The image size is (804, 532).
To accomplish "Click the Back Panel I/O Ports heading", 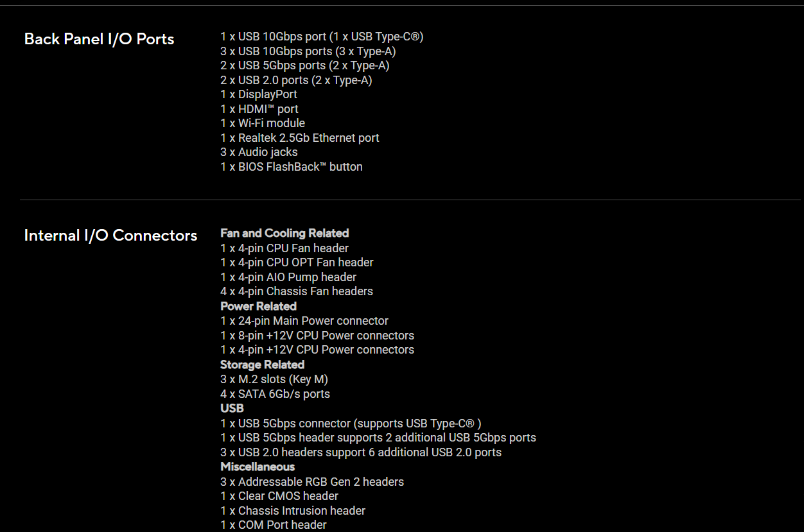I will (x=99, y=39).
